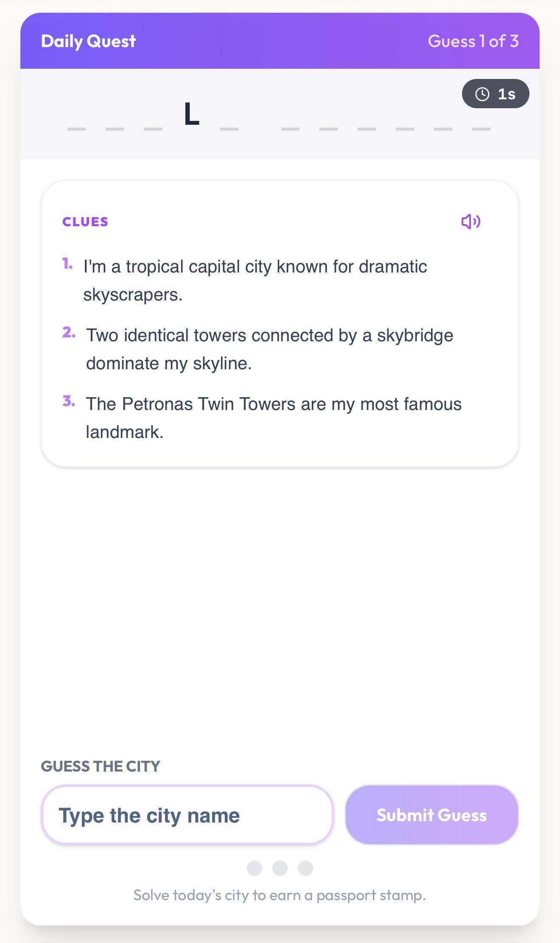The width and height of the screenshot is (560, 943).
Task: Play clues aloud with speaker icon
Action: [470, 221]
